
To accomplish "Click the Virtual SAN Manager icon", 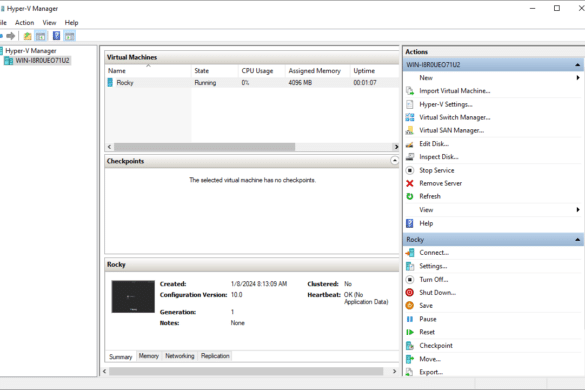I will tap(410, 130).
